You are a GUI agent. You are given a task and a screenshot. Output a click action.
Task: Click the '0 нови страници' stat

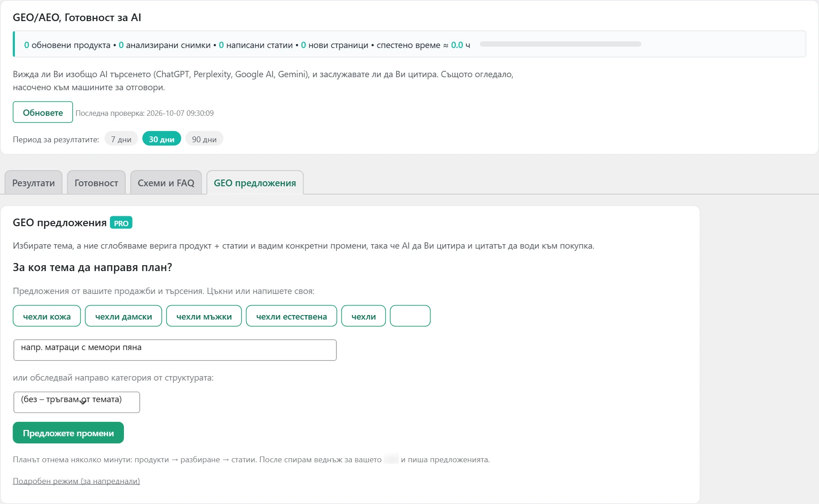(335, 45)
